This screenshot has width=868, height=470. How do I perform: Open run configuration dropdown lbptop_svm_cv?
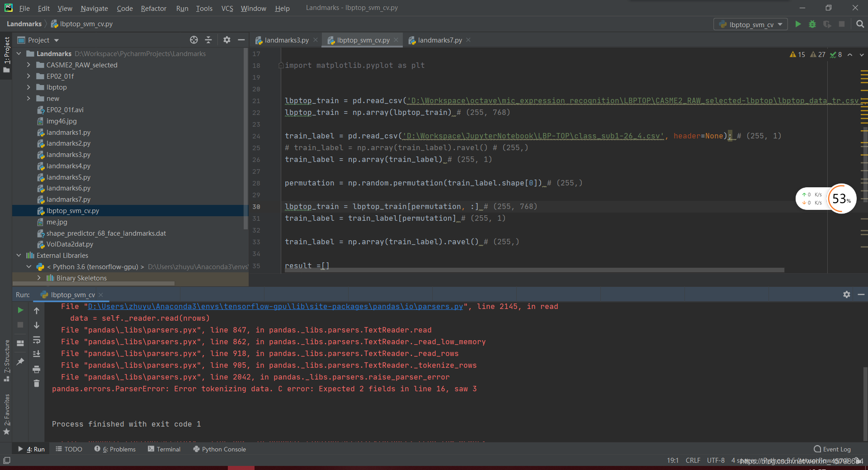pos(750,24)
